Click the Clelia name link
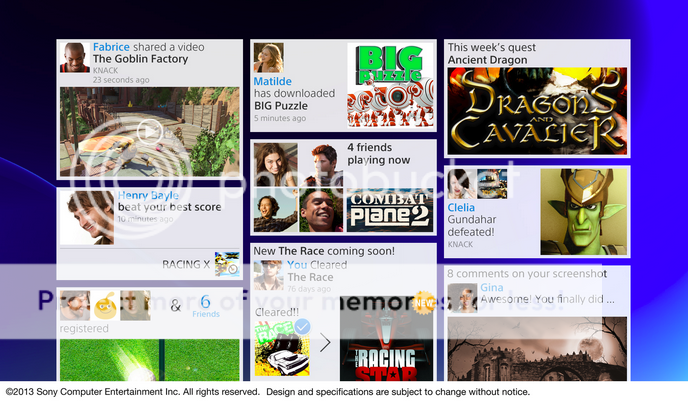 coord(461,208)
